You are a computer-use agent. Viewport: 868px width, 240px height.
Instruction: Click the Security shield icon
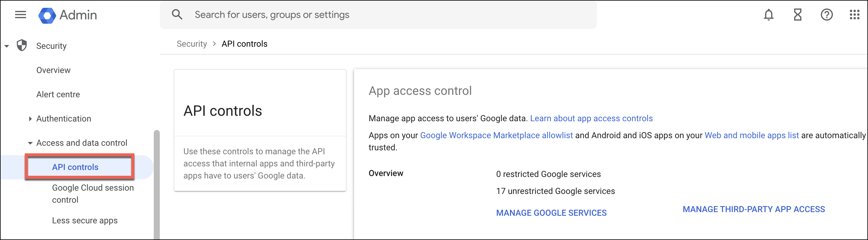(x=22, y=45)
